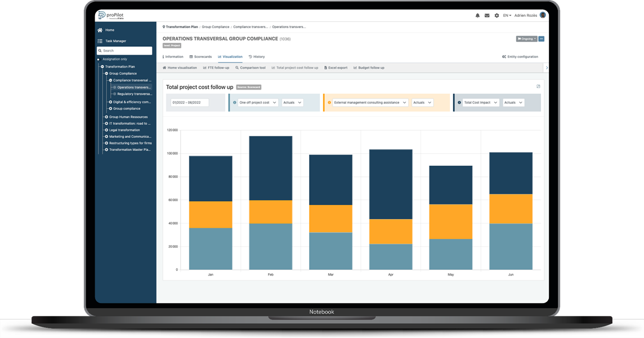
Task: Open Entity configuration
Action: tap(520, 57)
